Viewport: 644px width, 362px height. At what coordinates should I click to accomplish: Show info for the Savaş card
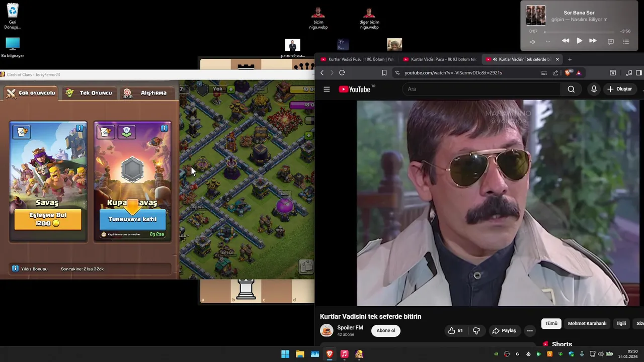pos(79,129)
